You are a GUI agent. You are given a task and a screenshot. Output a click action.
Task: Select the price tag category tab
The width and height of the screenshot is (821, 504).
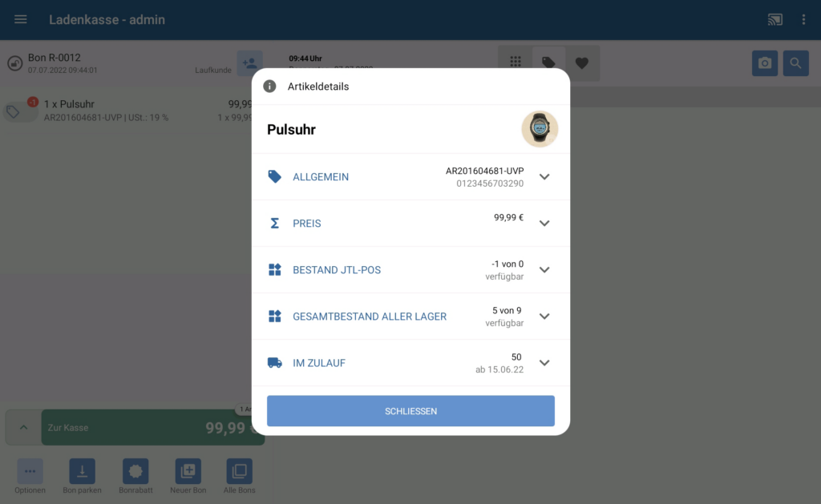click(x=548, y=62)
